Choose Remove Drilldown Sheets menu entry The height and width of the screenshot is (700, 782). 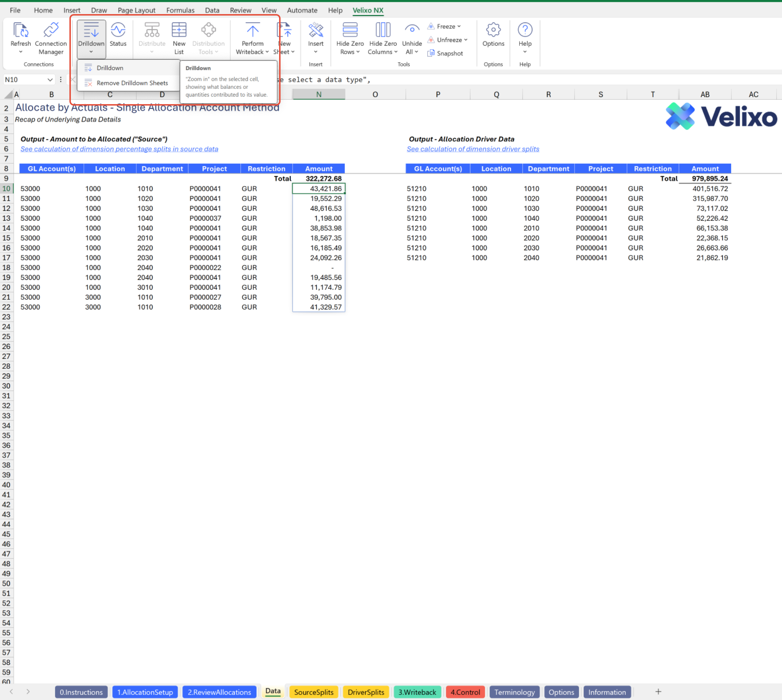pos(132,83)
